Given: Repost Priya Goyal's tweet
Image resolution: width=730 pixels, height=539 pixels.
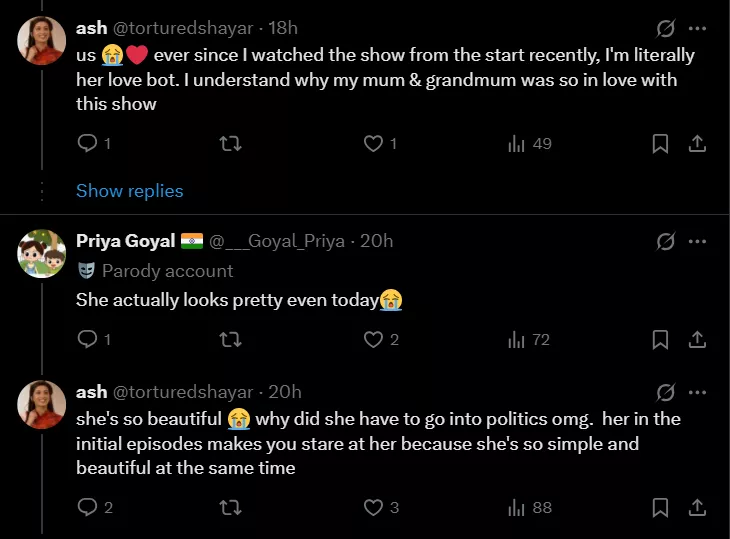Looking at the screenshot, I should (230, 340).
